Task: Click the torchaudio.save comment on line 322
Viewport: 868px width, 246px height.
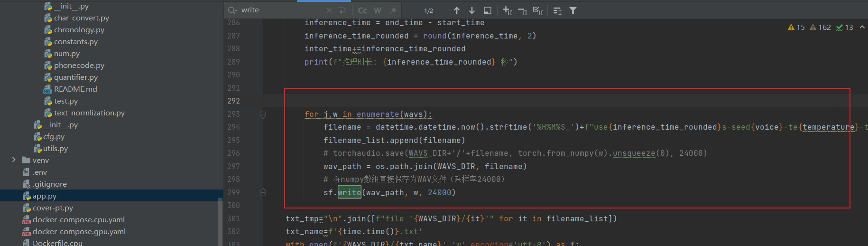Action: click(515, 153)
